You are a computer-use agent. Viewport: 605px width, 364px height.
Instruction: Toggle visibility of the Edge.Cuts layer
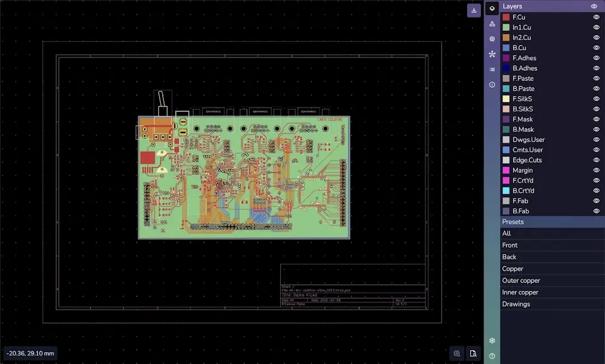click(x=596, y=160)
